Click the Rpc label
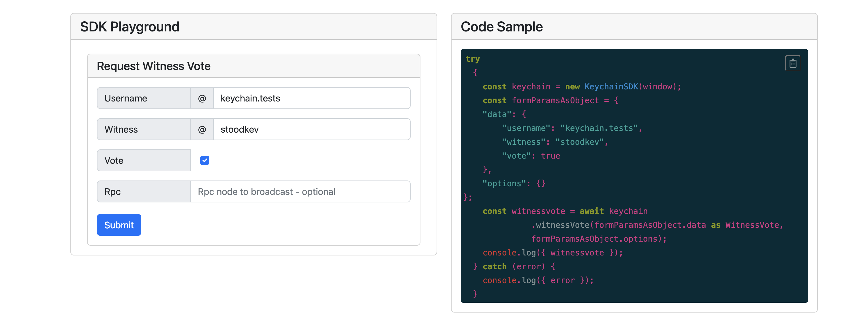Image resolution: width=868 pixels, height=331 pixels. pos(144,191)
